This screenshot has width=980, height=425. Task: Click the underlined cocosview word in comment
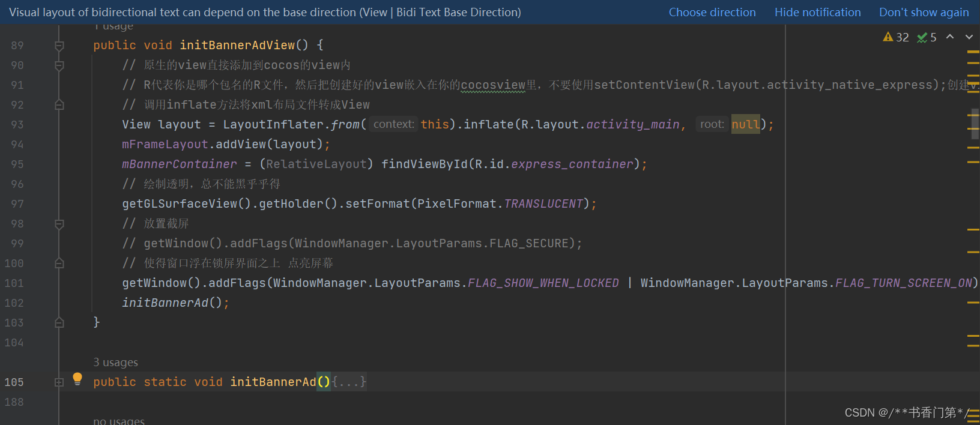493,85
